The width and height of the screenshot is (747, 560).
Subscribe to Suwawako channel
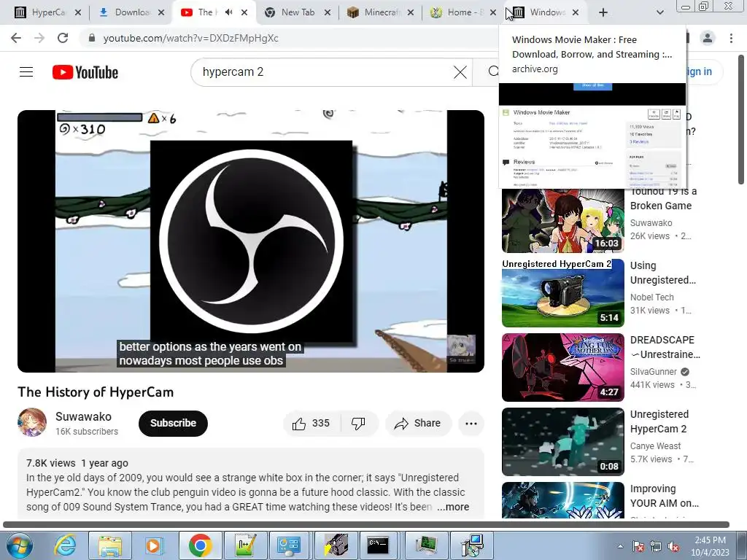click(173, 424)
